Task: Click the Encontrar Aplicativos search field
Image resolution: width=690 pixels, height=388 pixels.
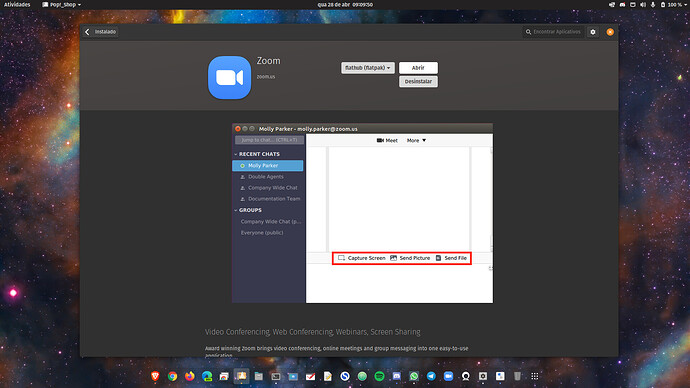Action: pyautogui.click(x=554, y=32)
